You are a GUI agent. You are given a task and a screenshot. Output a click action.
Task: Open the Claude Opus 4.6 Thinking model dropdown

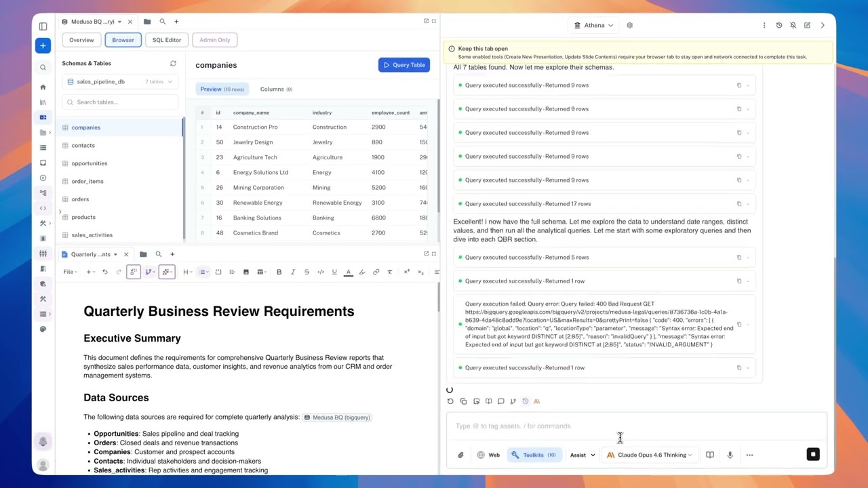pos(650,455)
